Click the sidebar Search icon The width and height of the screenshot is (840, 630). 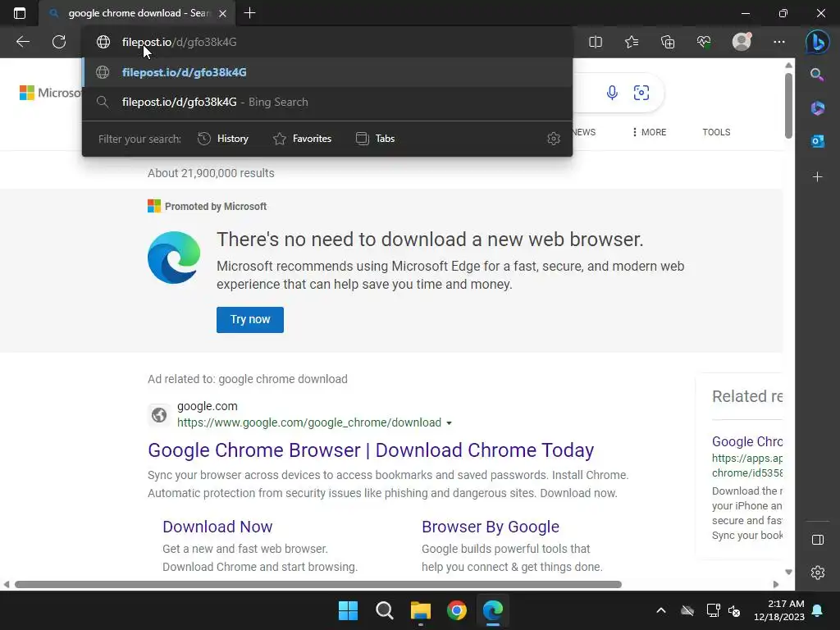817,75
